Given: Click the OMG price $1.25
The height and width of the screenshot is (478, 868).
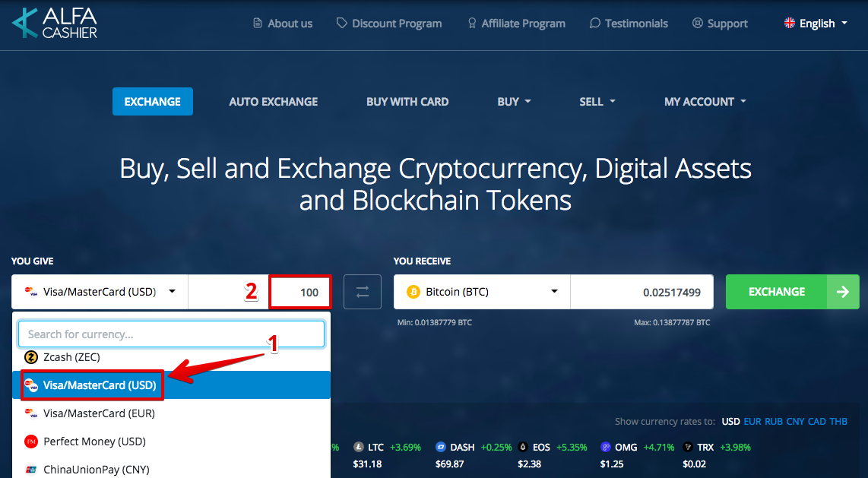Looking at the screenshot, I should point(612,464).
